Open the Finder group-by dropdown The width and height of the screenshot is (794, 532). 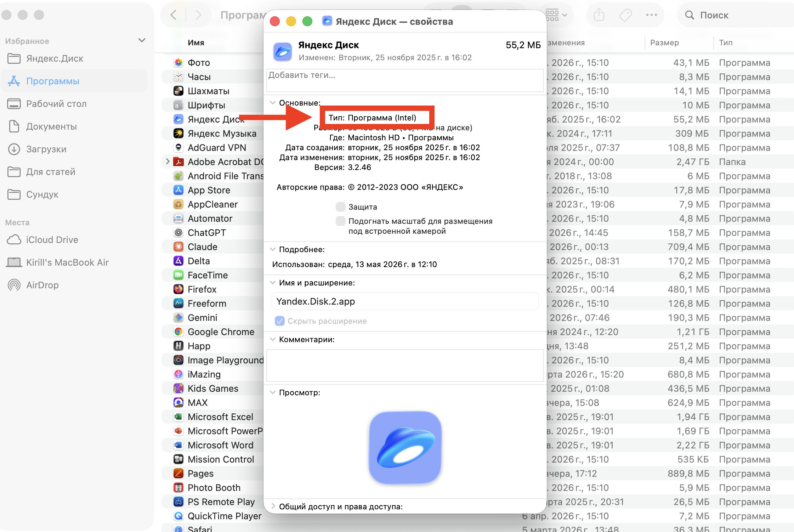coord(556,15)
